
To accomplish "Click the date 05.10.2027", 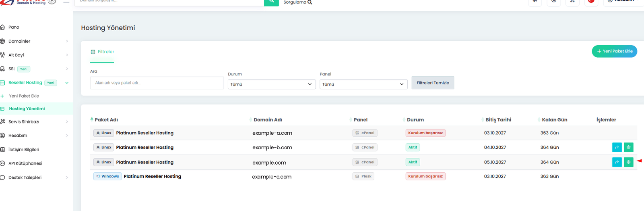I will click(x=495, y=162).
